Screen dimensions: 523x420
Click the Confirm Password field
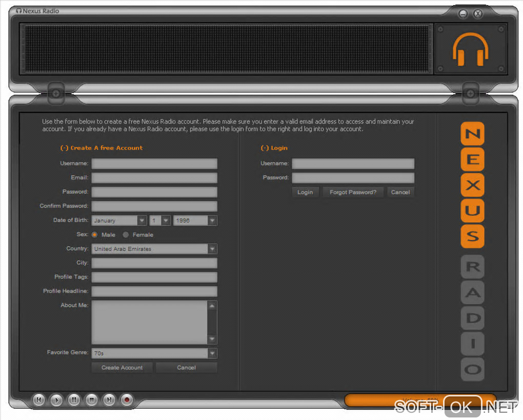tap(154, 206)
